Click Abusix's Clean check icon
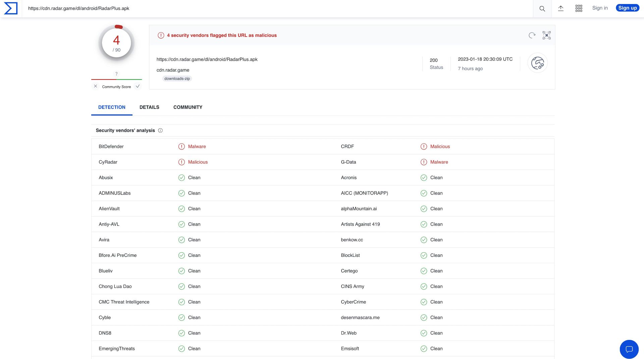Screen dimensions: 644x359 tap(181, 178)
